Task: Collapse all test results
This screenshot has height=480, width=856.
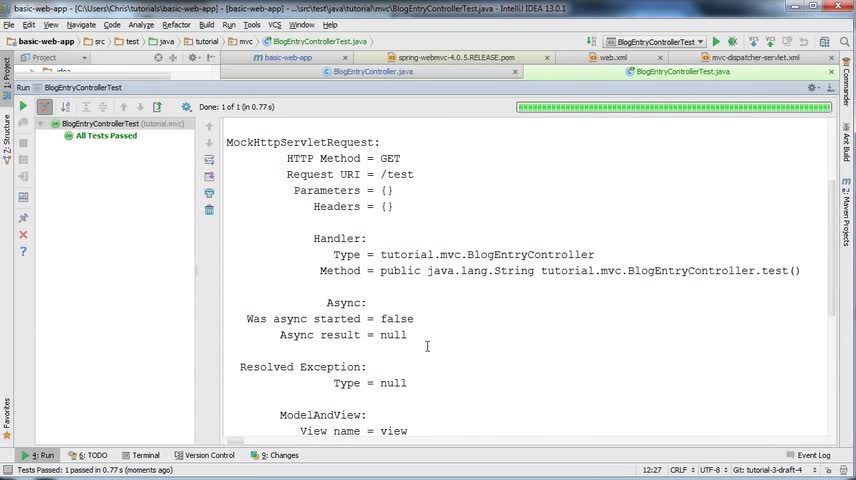Action: [103, 107]
